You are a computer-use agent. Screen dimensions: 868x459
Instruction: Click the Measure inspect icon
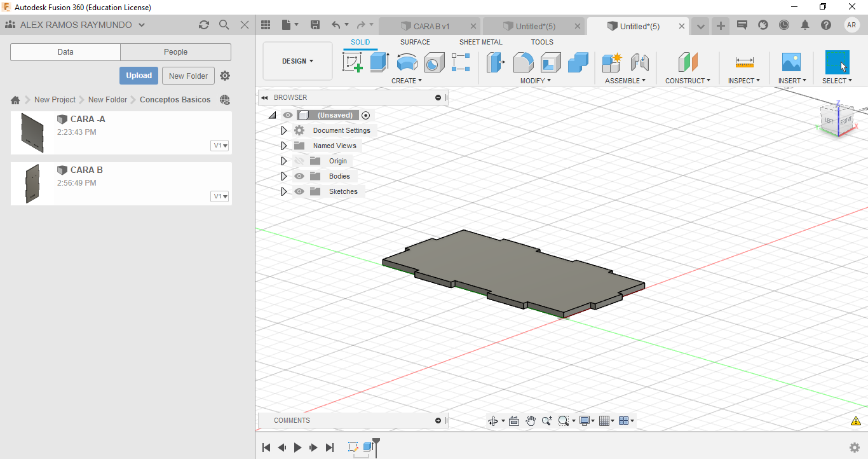(x=744, y=62)
